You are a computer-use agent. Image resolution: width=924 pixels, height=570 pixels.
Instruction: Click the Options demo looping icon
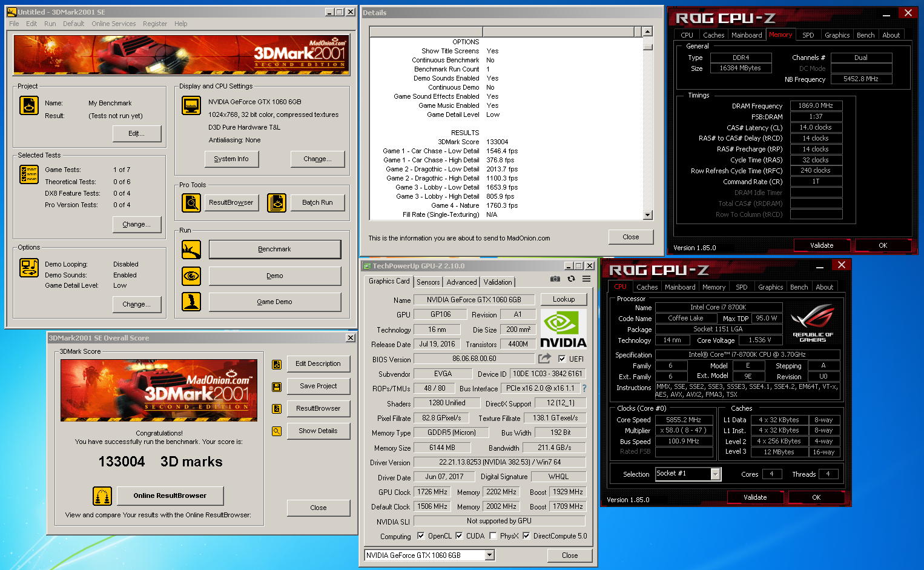[29, 268]
